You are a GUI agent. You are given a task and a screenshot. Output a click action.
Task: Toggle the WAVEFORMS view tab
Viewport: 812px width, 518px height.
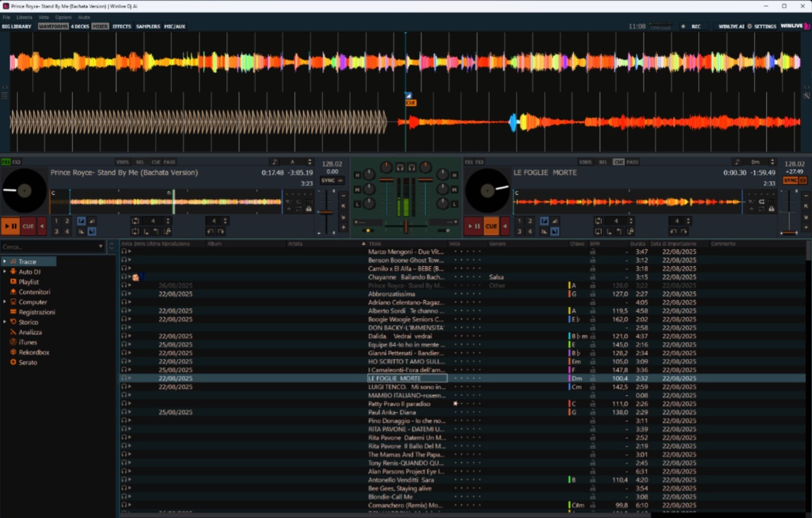pyautogui.click(x=53, y=26)
